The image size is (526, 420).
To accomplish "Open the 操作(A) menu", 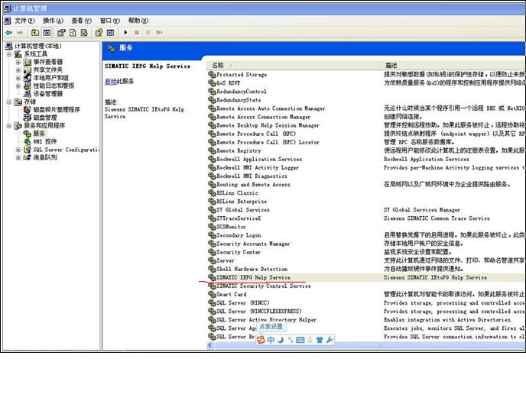I will tap(53, 21).
